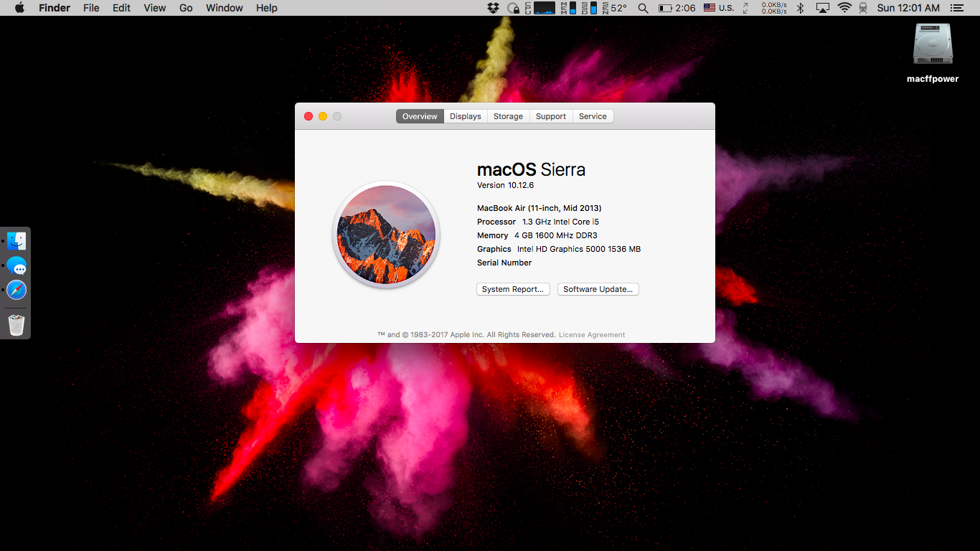
Task: Open the View menu
Action: (154, 8)
